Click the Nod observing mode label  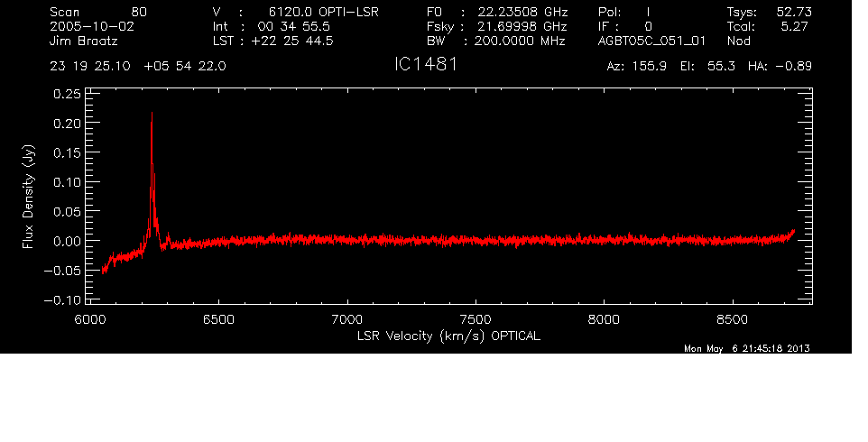[738, 41]
